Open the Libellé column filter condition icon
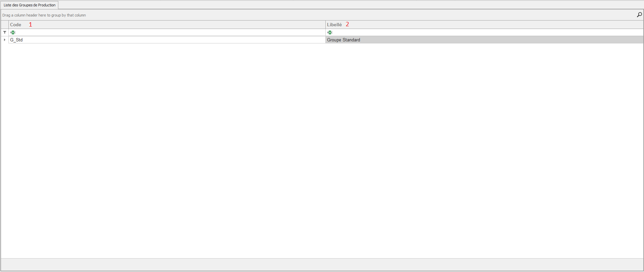The image size is (644, 272). pyautogui.click(x=330, y=32)
